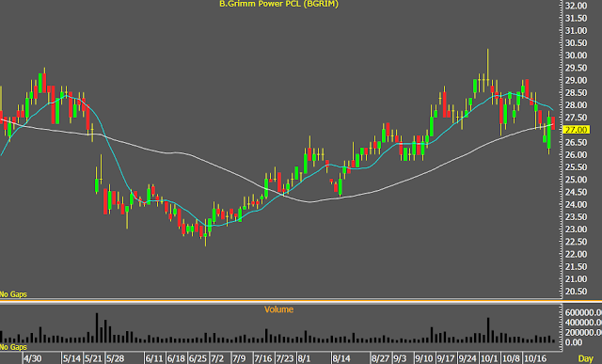Click the 28.50 price axis label
This screenshot has height=364, width=602.
pos(577,92)
